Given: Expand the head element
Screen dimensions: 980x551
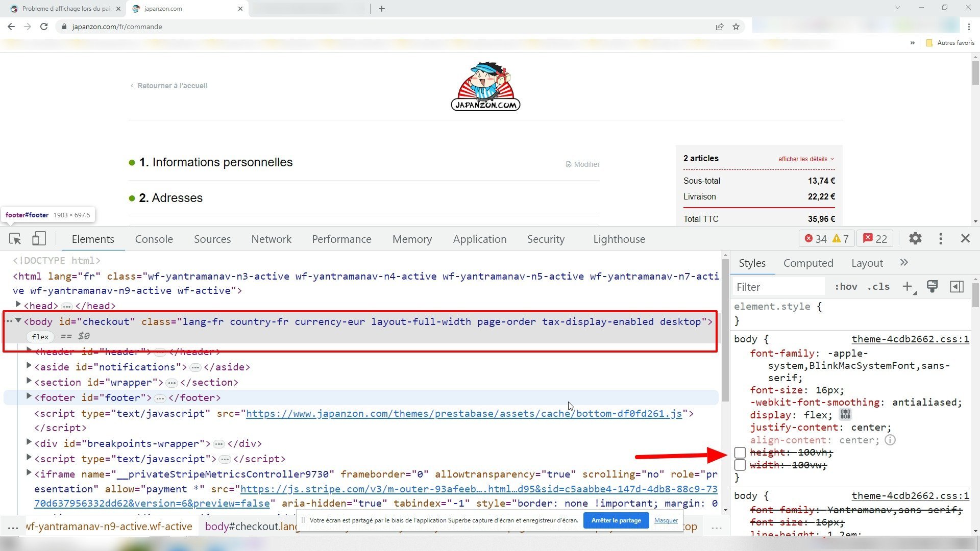Looking at the screenshot, I should pos(18,305).
